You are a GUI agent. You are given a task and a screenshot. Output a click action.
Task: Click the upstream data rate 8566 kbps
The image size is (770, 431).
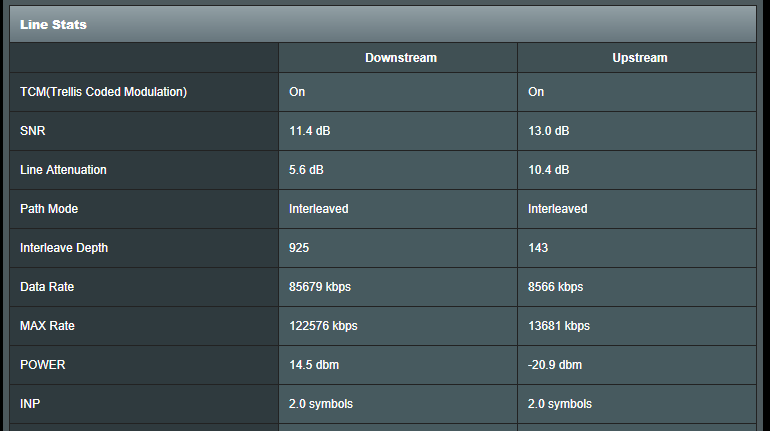(x=555, y=287)
